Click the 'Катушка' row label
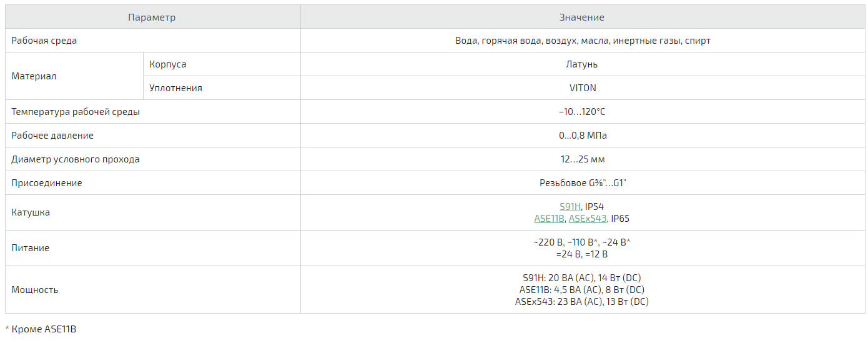 pos(31,212)
